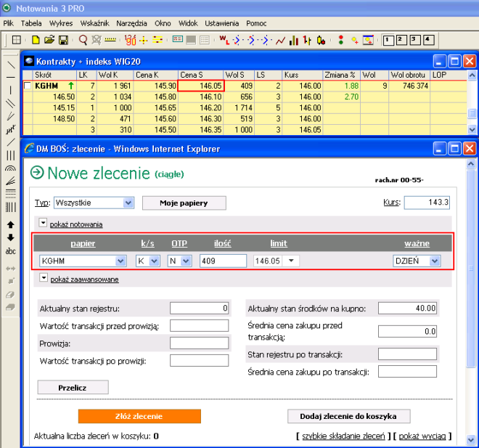479x448 pixels.
Task: Switch to workspace layout 1
Action: click(388, 40)
